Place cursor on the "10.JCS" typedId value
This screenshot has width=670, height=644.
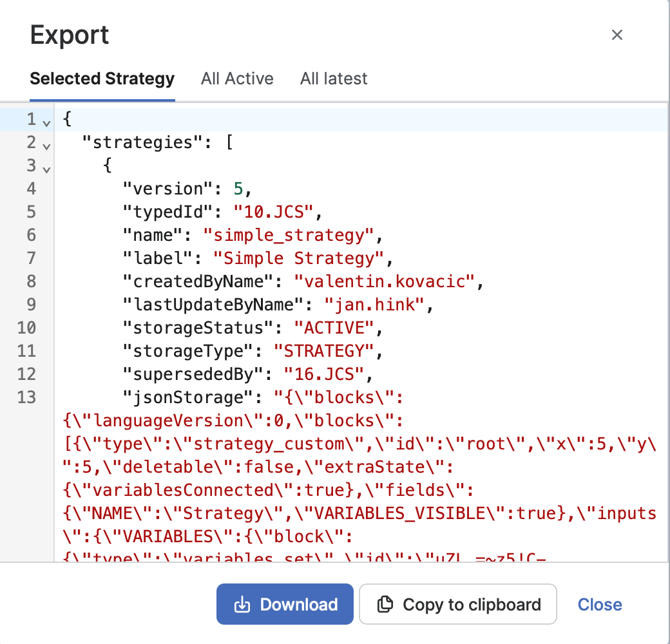[273, 212]
